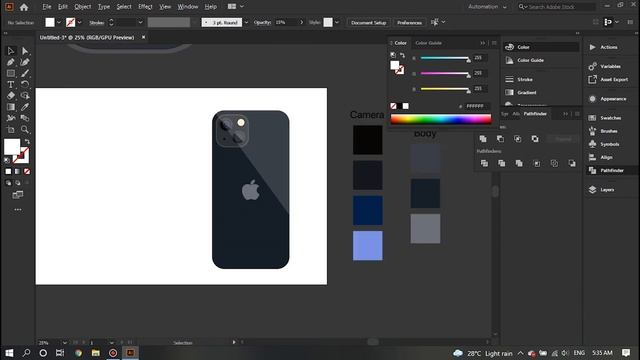Select the Eraser tool
This screenshot has width=640, height=360.
11,96
